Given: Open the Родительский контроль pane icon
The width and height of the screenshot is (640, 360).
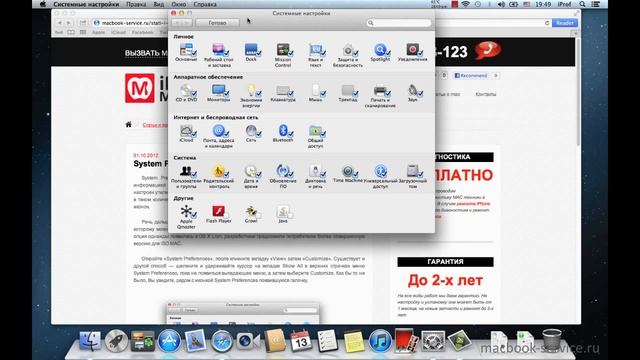Looking at the screenshot, I should tap(218, 171).
